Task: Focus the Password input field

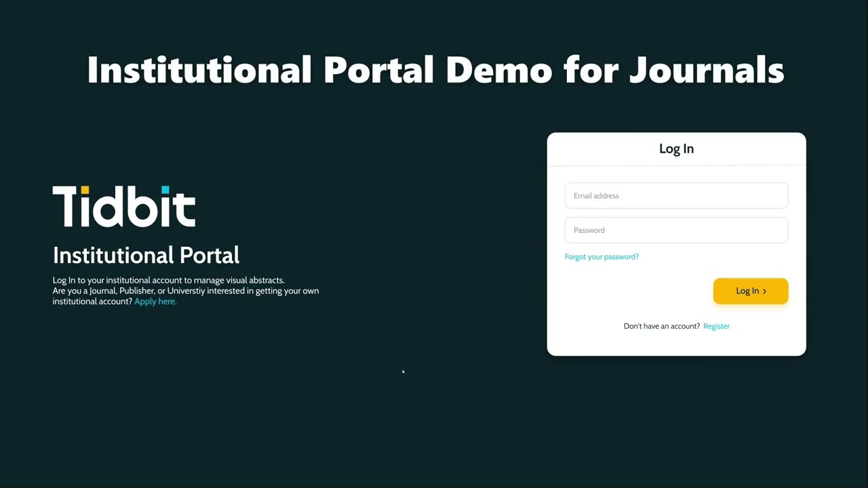Action: [x=676, y=230]
